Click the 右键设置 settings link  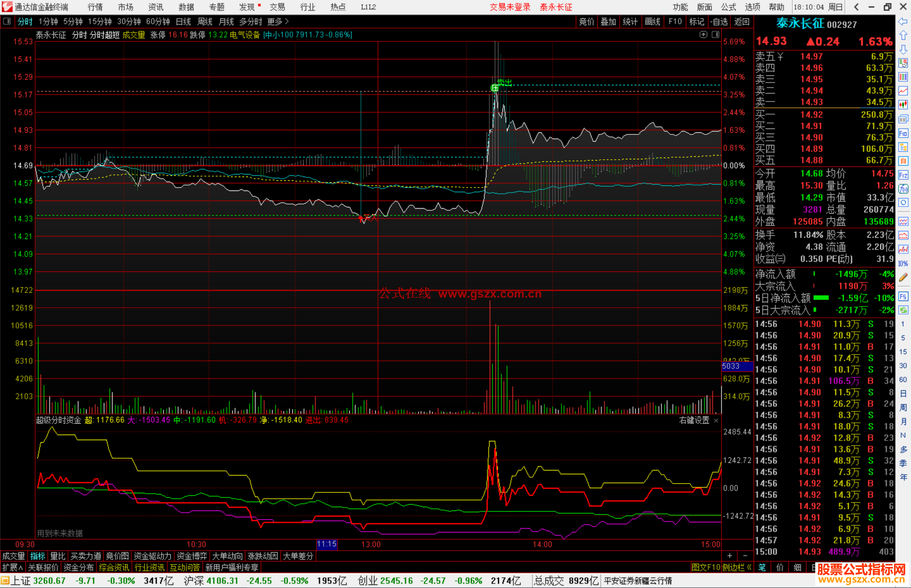694,420
